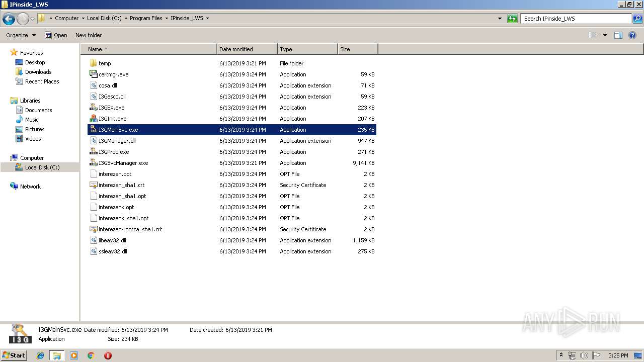Click the Start button

[14, 355]
